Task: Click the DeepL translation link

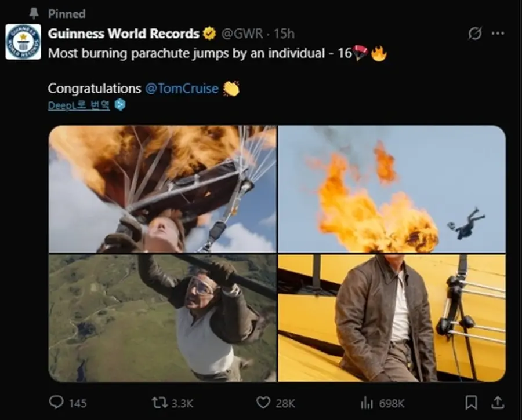Action: (x=78, y=105)
